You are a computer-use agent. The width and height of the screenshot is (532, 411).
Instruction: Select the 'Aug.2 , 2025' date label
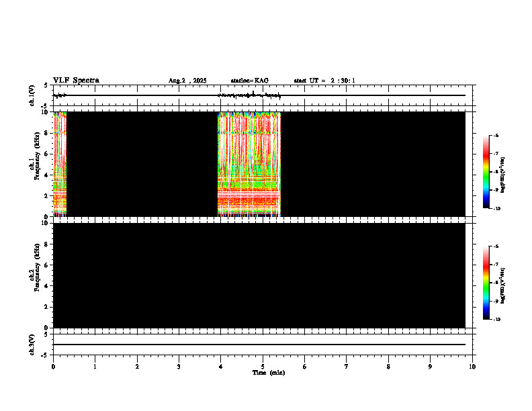[187, 81]
